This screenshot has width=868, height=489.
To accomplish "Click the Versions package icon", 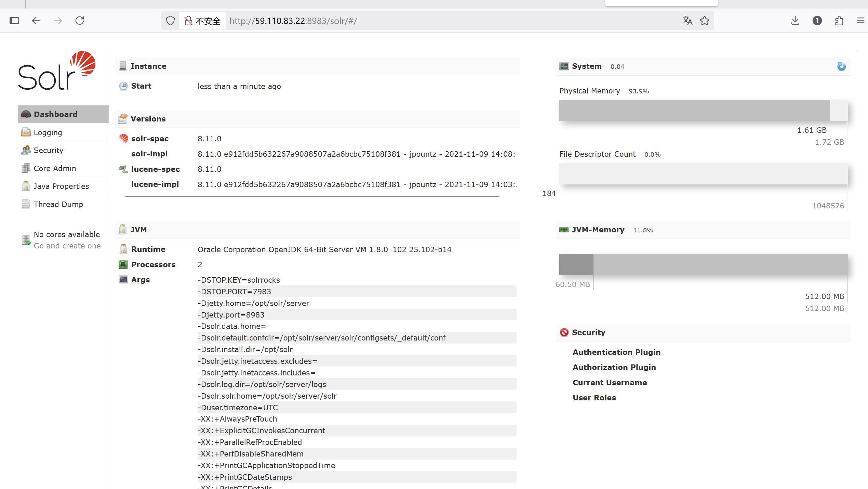I will pyautogui.click(x=122, y=119).
